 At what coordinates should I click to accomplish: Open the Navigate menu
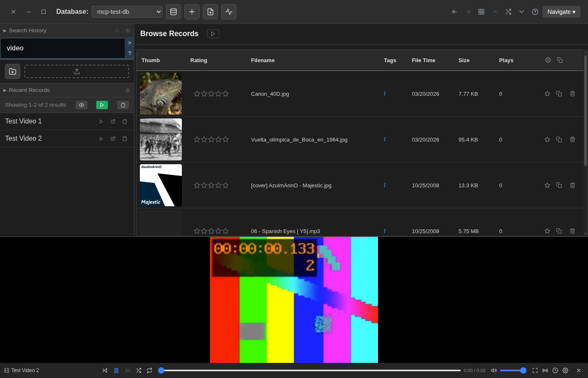(562, 12)
